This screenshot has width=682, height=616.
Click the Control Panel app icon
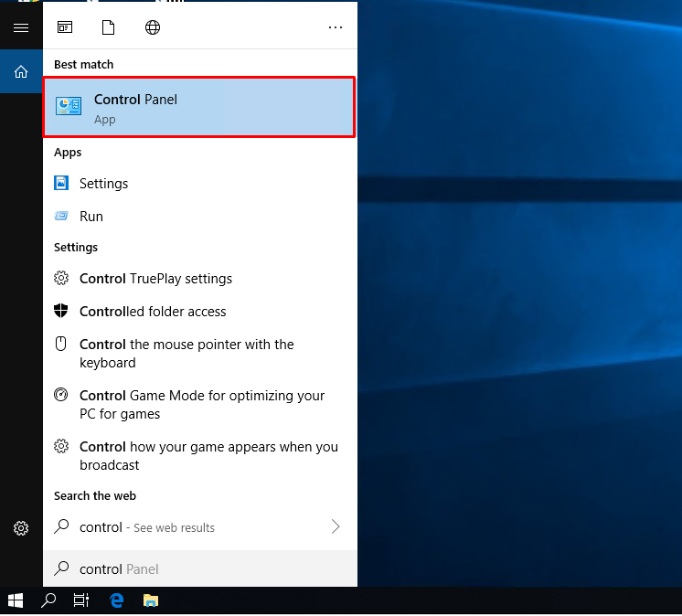(x=69, y=106)
